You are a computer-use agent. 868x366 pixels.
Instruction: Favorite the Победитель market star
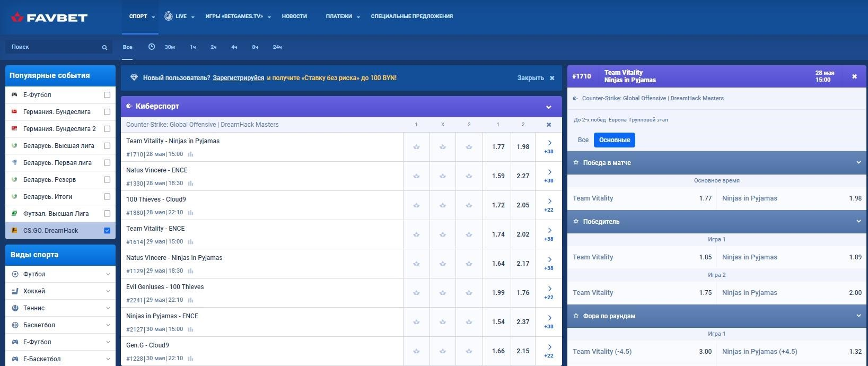576,222
